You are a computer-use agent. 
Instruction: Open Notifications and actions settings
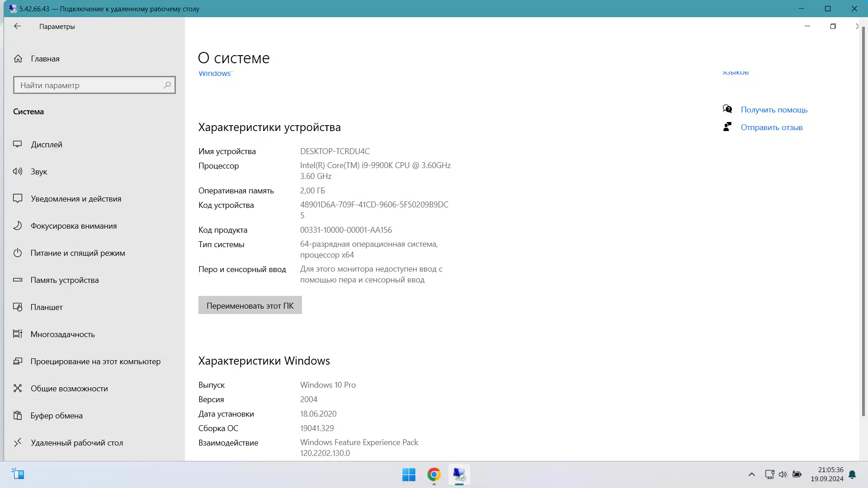click(75, 199)
